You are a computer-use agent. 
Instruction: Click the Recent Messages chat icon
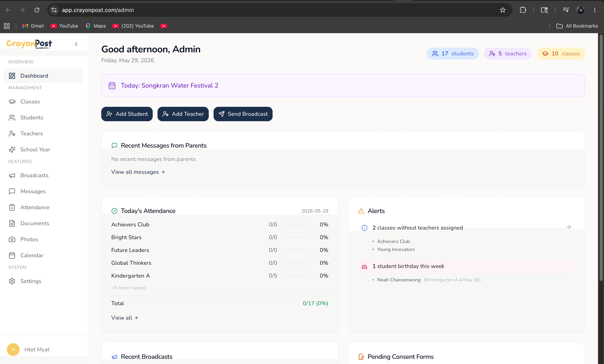tap(114, 146)
